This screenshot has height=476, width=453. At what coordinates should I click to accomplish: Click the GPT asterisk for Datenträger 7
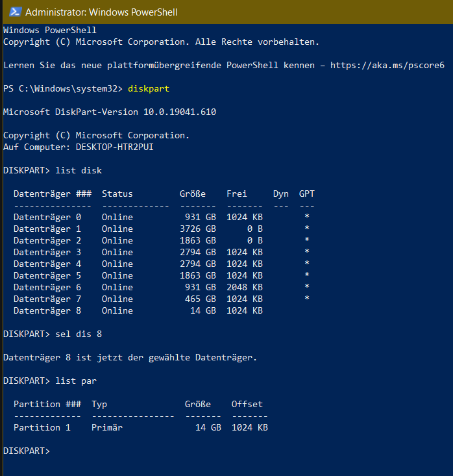(307, 299)
